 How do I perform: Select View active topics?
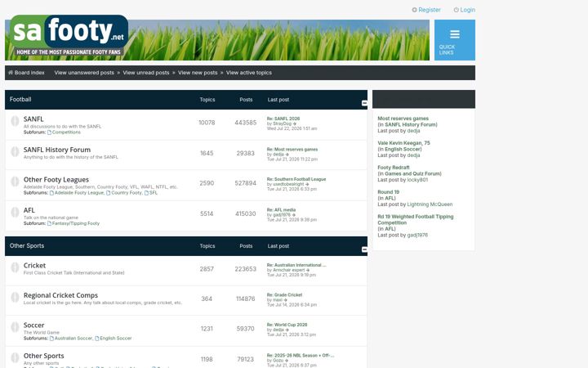pyautogui.click(x=249, y=73)
